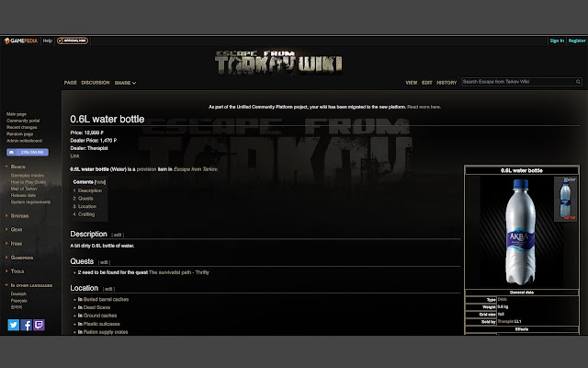The height and width of the screenshot is (368, 588).
Task: Open the Twitter icon link
Action: coord(14,325)
